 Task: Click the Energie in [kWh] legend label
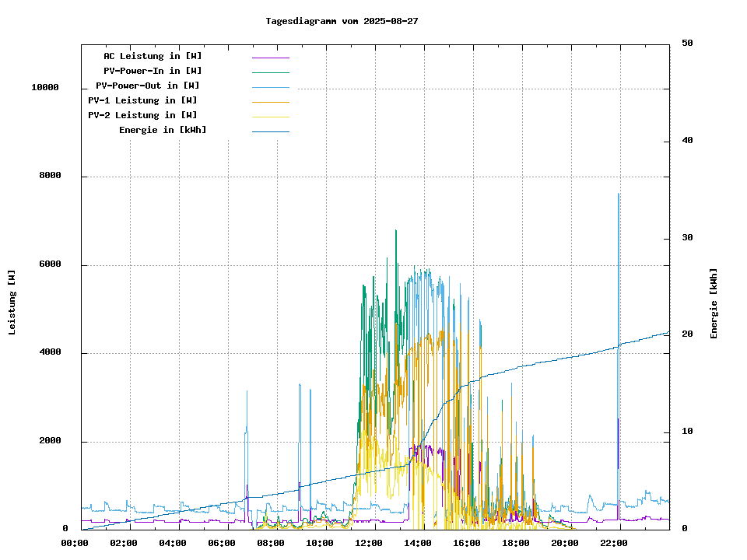[163, 130]
